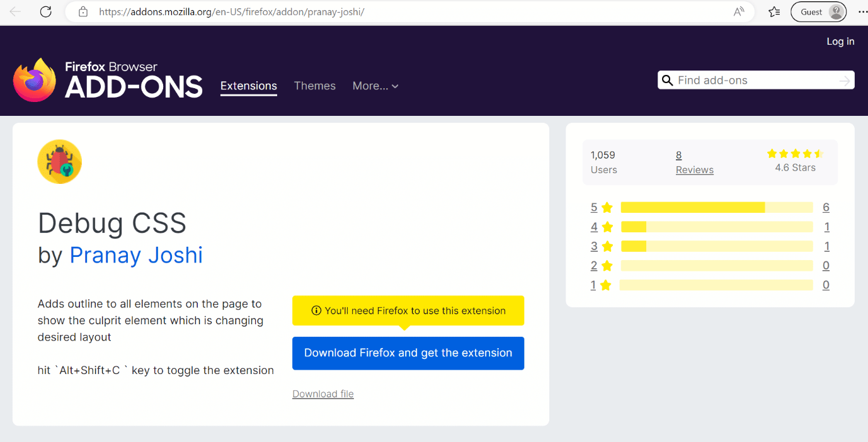Click the count 1 for four-star reviews
Image resolution: width=868 pixels, height=442 pixels.
click(826, 227)
